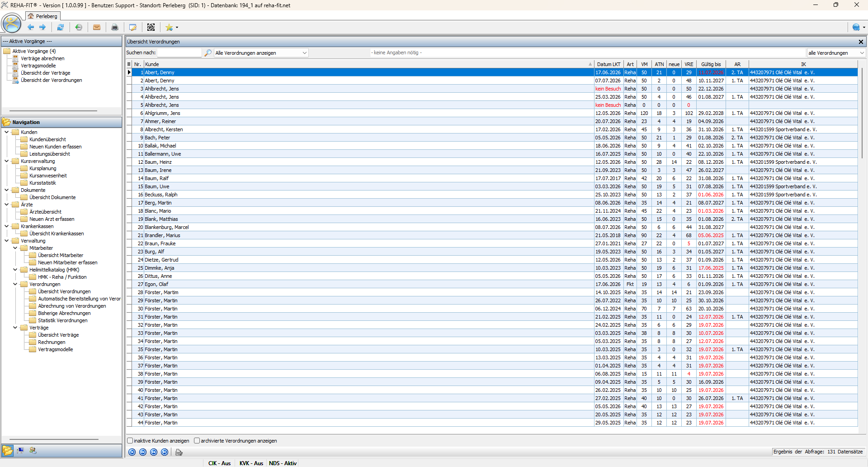Click the Suchen nach search input field

point(179,53)
